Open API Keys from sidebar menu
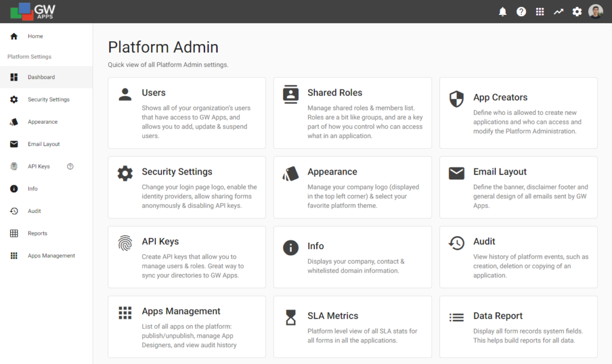 (39, 166)
